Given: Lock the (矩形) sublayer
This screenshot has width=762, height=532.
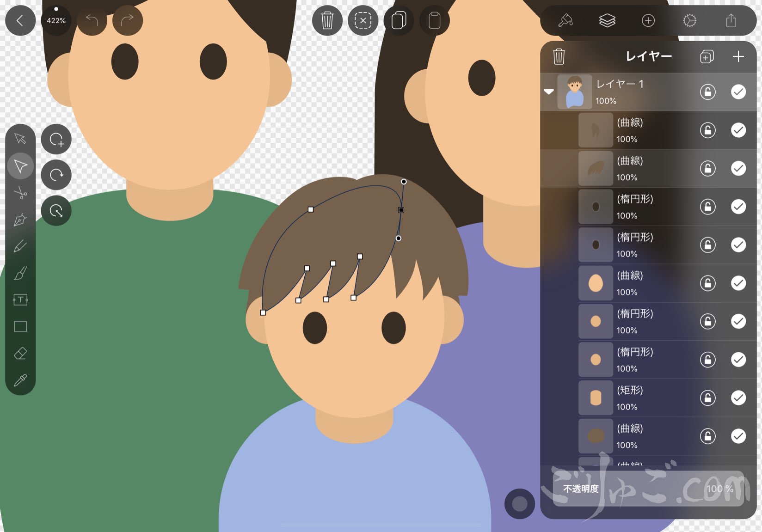Looking at the screenshot, I should tap(709, 398).
